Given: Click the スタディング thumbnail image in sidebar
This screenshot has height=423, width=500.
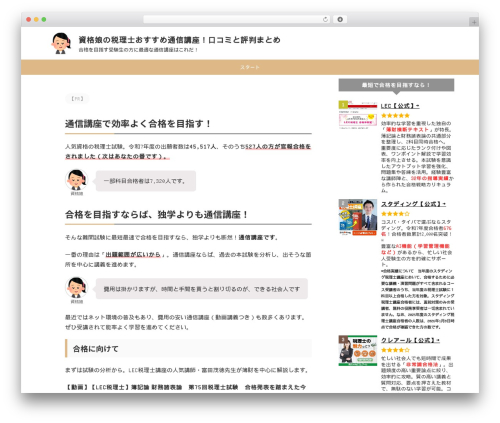Looking at the screenshot, I should 358,217.
